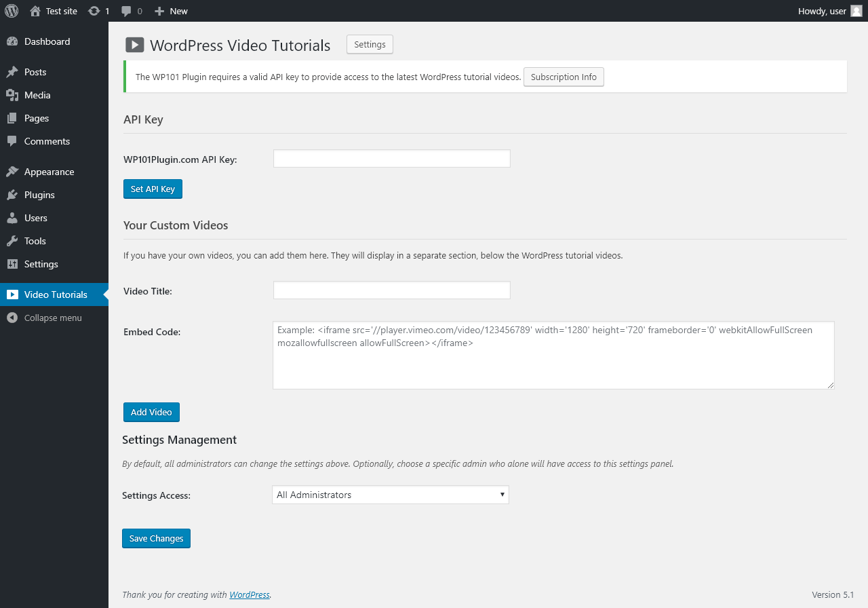
Task: Click the Settings button beside page title
Action: pyautogui.click(x=370, y=44)
